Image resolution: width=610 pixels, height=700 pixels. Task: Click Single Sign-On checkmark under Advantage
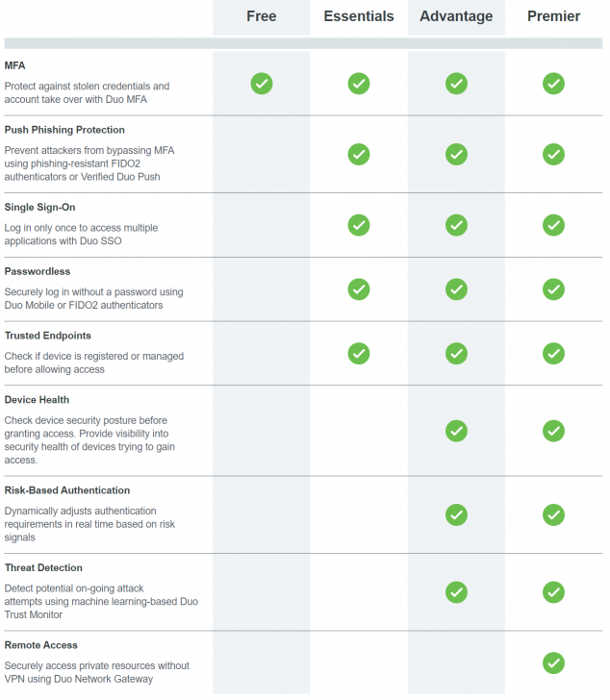click(x=456, y=225)
